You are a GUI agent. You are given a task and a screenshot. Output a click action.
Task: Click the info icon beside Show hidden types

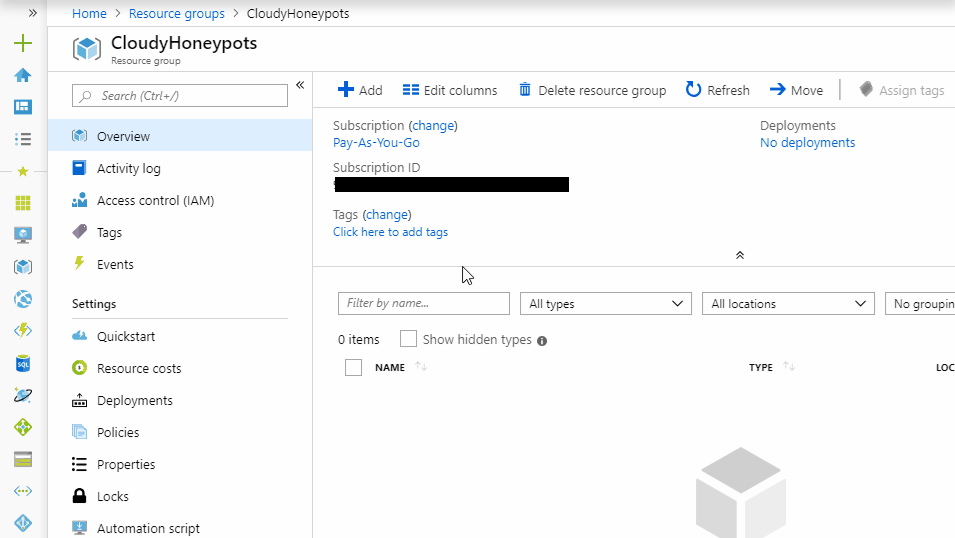tap(542, 341)
